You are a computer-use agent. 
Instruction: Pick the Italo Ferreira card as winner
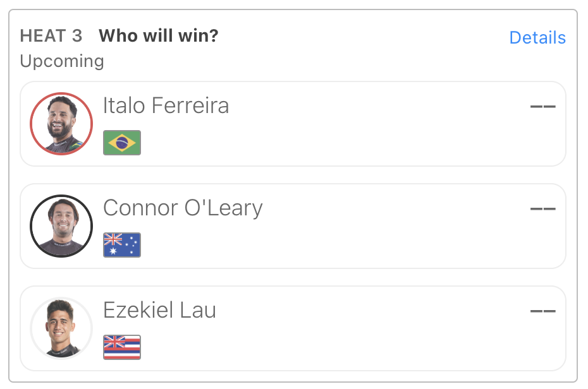pyautogui.click(x=293, y=124)
